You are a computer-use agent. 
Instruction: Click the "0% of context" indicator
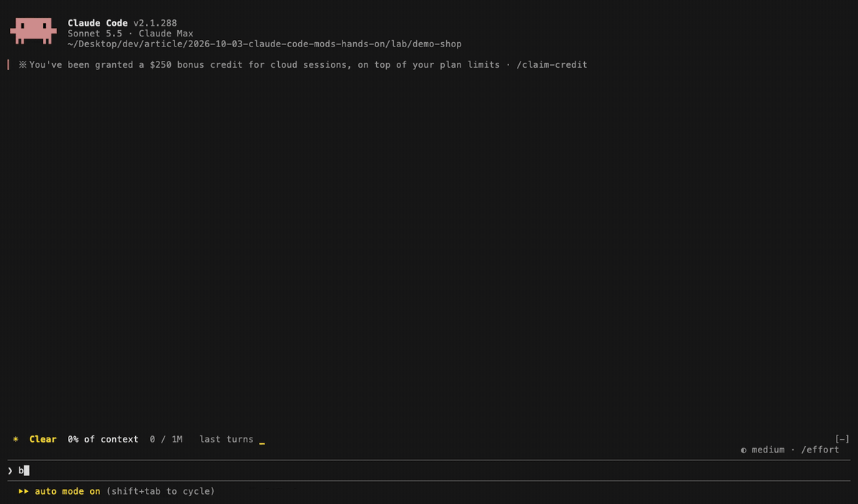tap(103, 439)
